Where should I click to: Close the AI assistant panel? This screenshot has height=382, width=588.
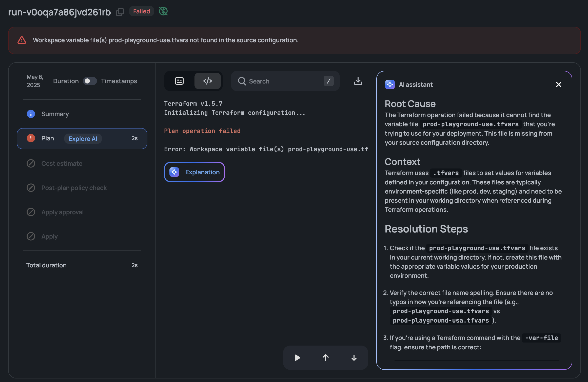pyautogui.click(x=558, y=84)
